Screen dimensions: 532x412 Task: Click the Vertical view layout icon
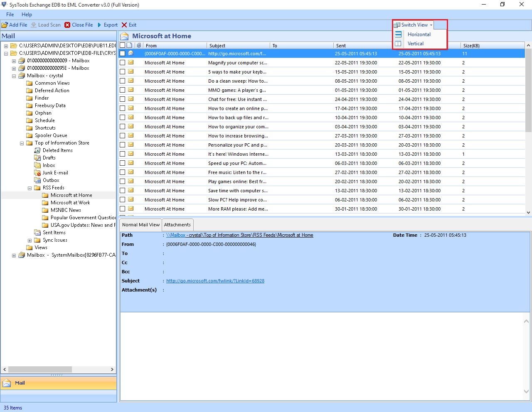[398, 44]
